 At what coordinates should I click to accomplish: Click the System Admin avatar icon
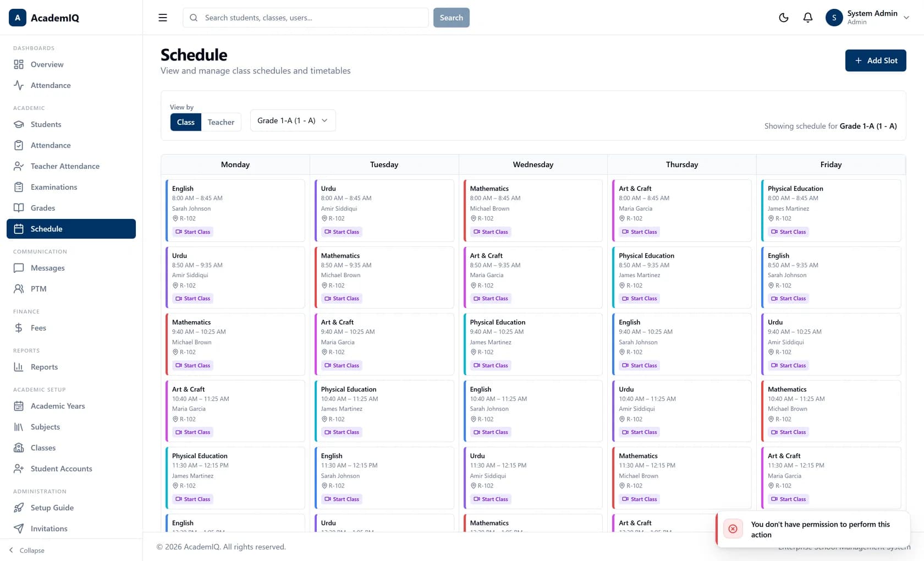834,18
